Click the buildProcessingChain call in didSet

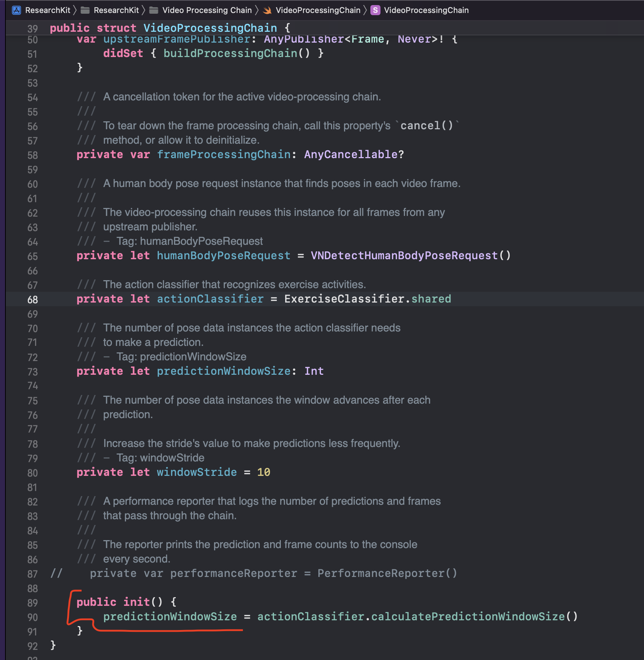point(230,53)
